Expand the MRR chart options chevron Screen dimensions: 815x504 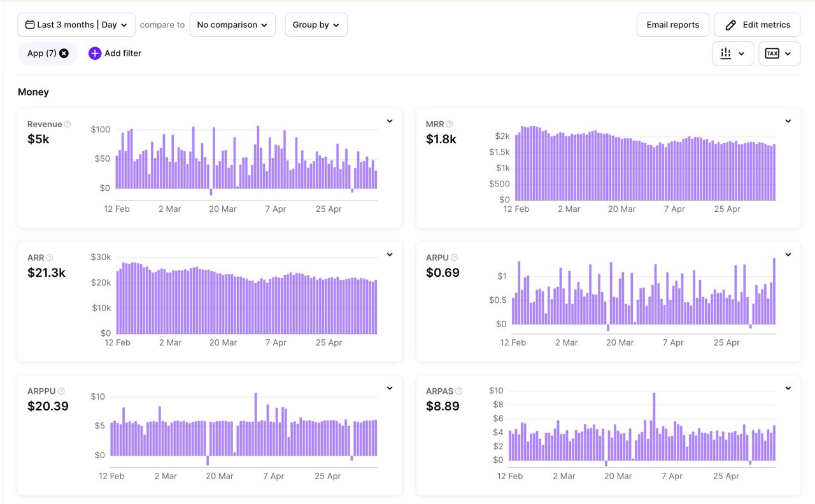788,121
